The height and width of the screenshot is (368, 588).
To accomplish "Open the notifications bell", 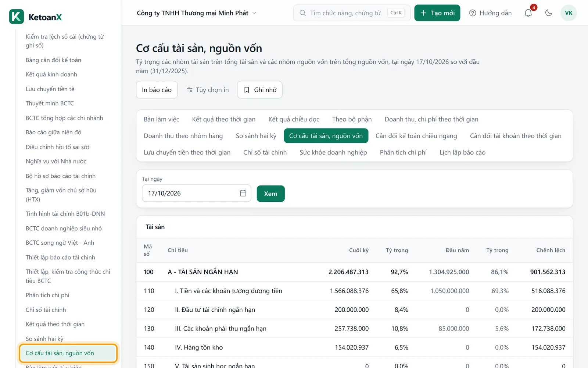I will click(528, 13).
